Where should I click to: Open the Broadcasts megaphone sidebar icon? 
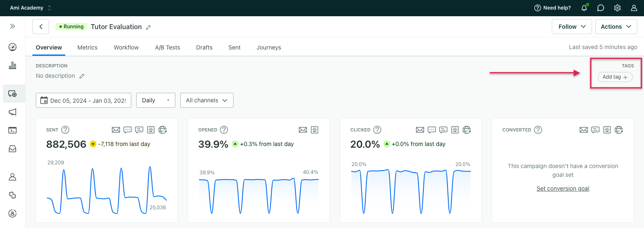pyautogui.click(x=12, y=112)
